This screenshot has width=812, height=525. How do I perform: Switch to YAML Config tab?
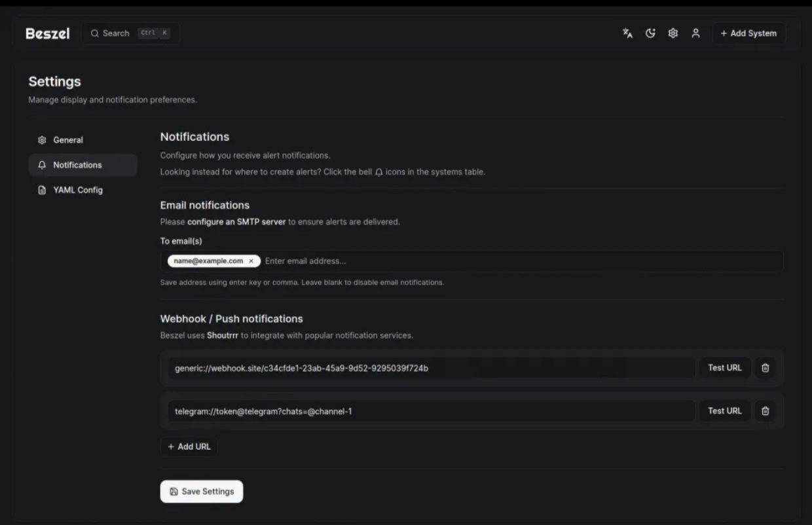(77, 190)
